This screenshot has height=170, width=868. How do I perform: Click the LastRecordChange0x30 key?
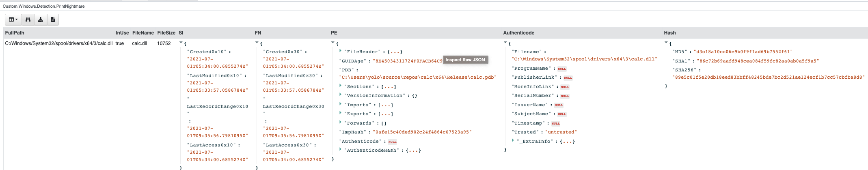click(294, 107)
